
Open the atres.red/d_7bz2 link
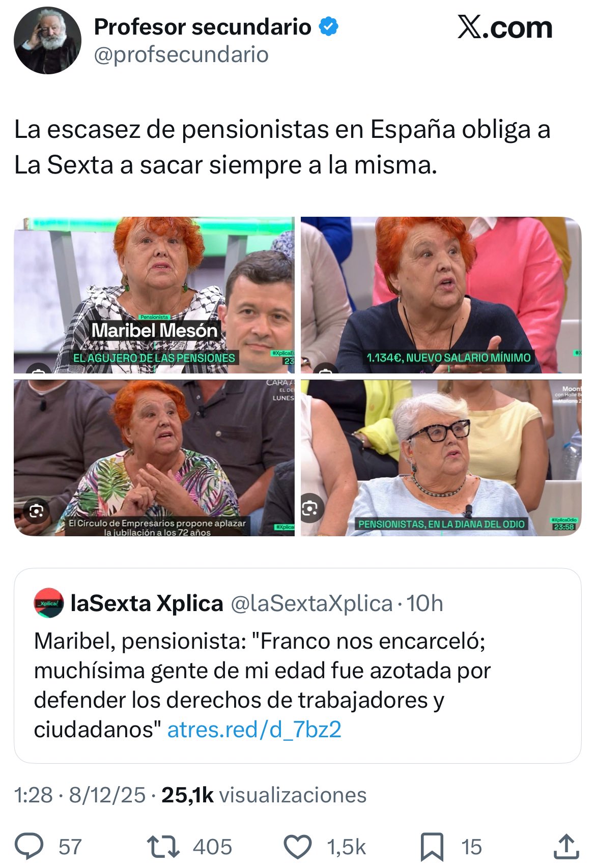click(254, 730)
